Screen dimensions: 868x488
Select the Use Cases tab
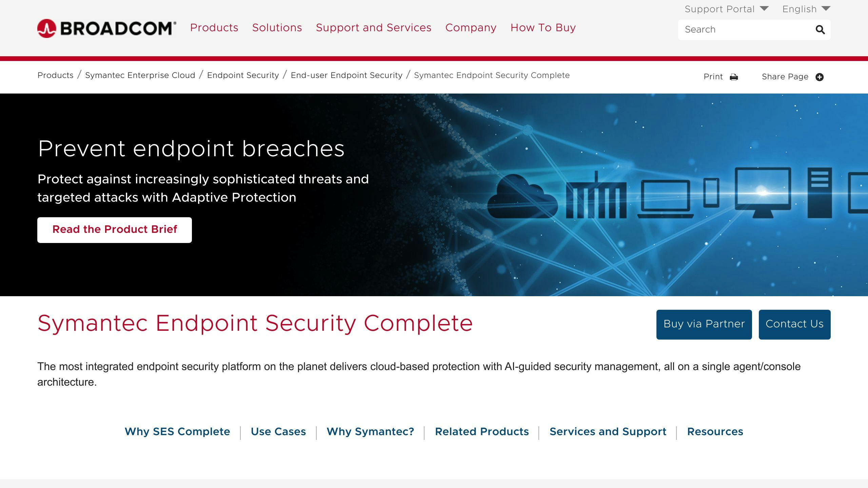tap(278, 431)
